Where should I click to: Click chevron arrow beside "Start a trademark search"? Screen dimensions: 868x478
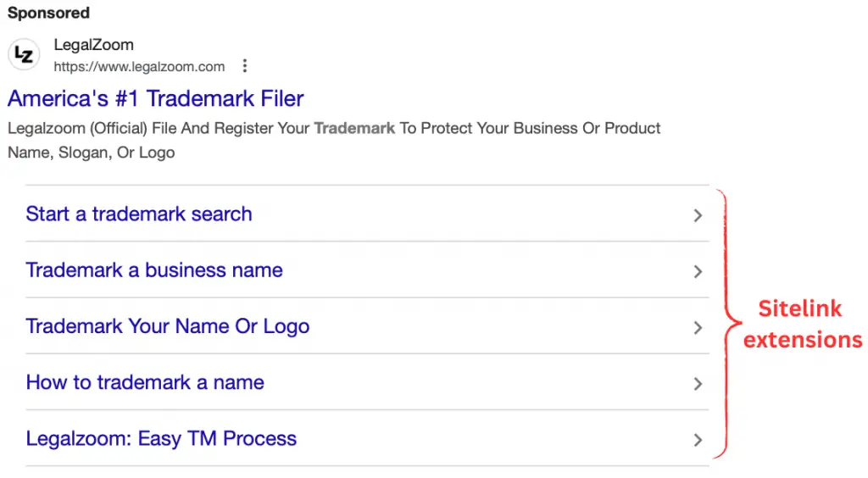click(698, 215)
